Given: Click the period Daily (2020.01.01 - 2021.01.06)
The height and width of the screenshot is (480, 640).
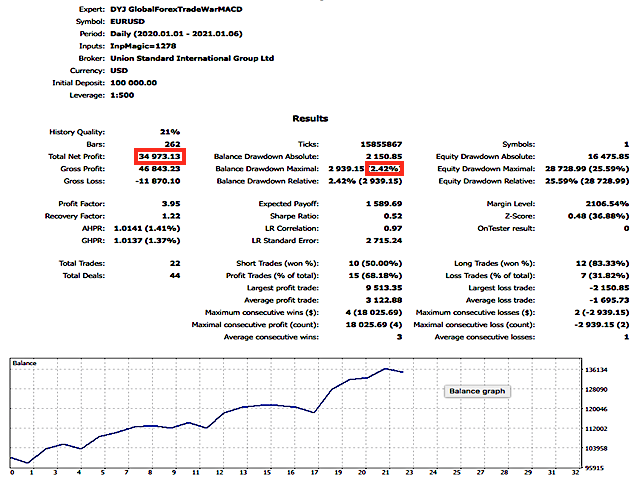Looking at the screenshot, I should tap(176, 33).
